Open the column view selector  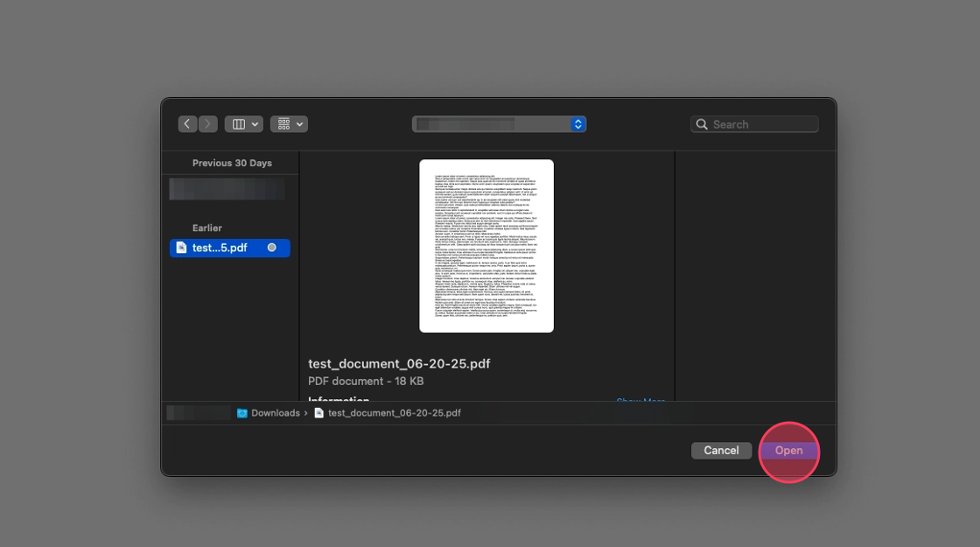[244, 124]
